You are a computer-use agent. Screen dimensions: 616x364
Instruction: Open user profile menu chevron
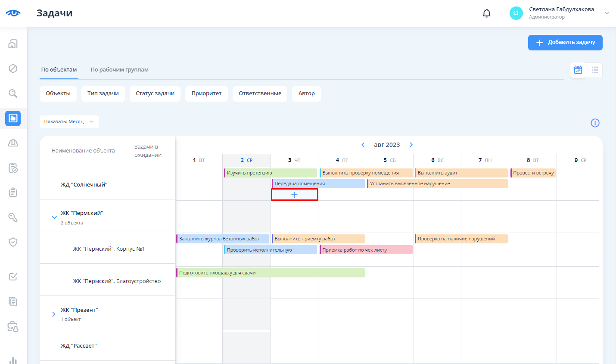click(x=607, y=13)
